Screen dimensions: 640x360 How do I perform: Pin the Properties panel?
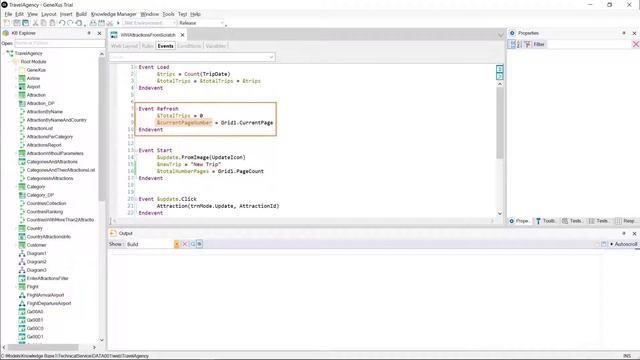(624, 33)
